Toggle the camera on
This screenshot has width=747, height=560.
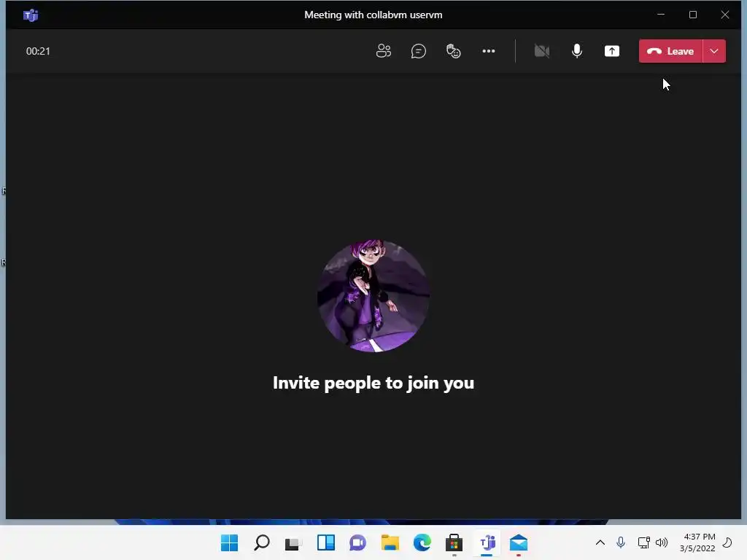point(542,51)
